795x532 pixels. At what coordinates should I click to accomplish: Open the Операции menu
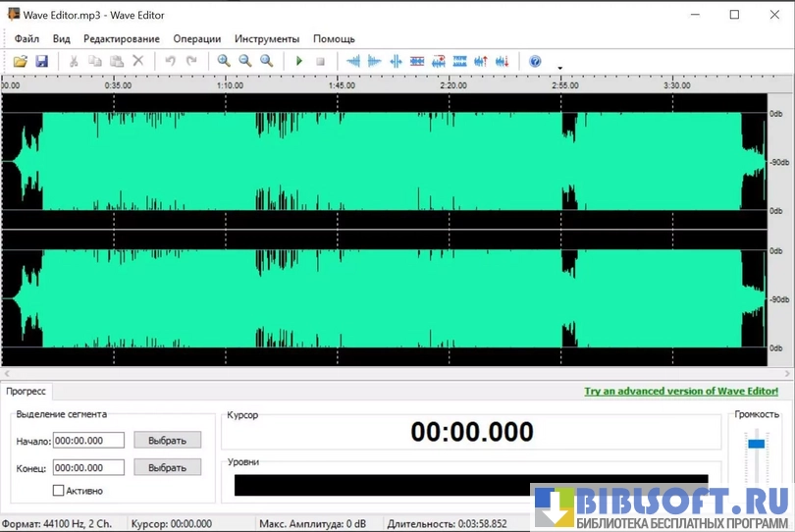click(196, 38)
